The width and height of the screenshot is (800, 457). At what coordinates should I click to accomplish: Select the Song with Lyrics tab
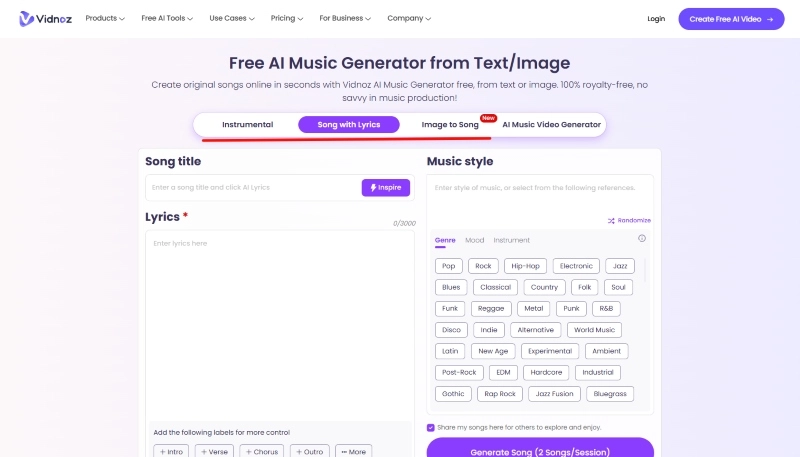[x=348, y=124]
